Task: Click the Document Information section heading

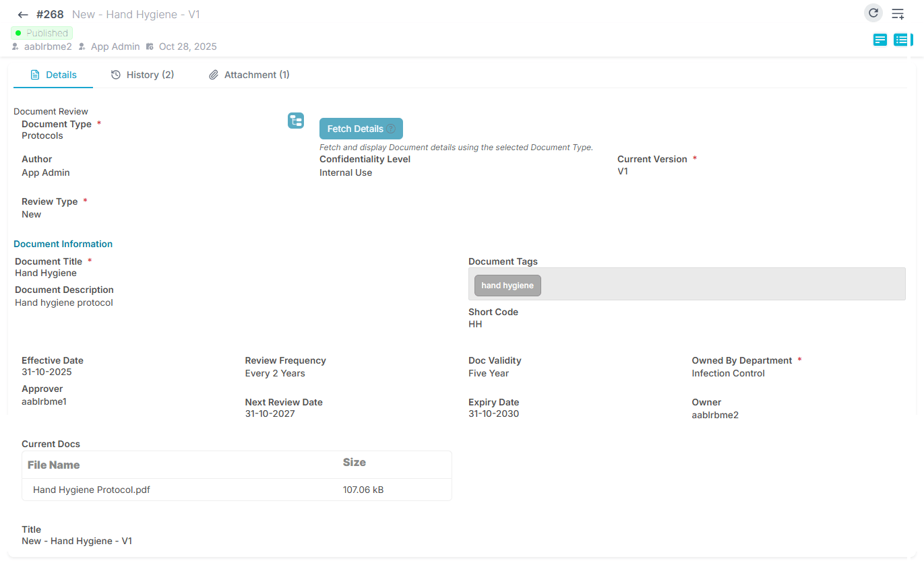Action: [x=63, y=244]
